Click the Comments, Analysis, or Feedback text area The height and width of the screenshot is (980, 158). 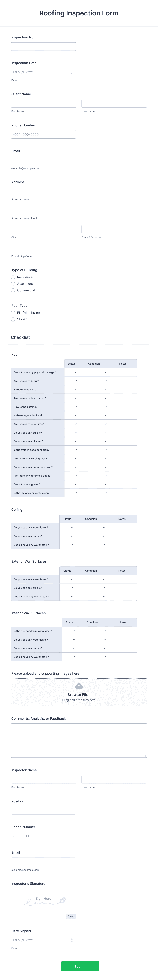click(x=79, y=740)
